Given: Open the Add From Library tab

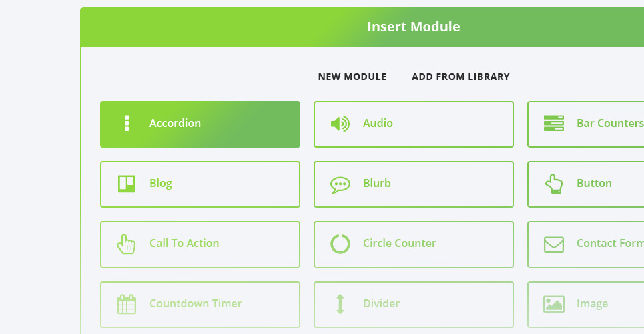Looking at the screenshot, I should pos(460,77).
